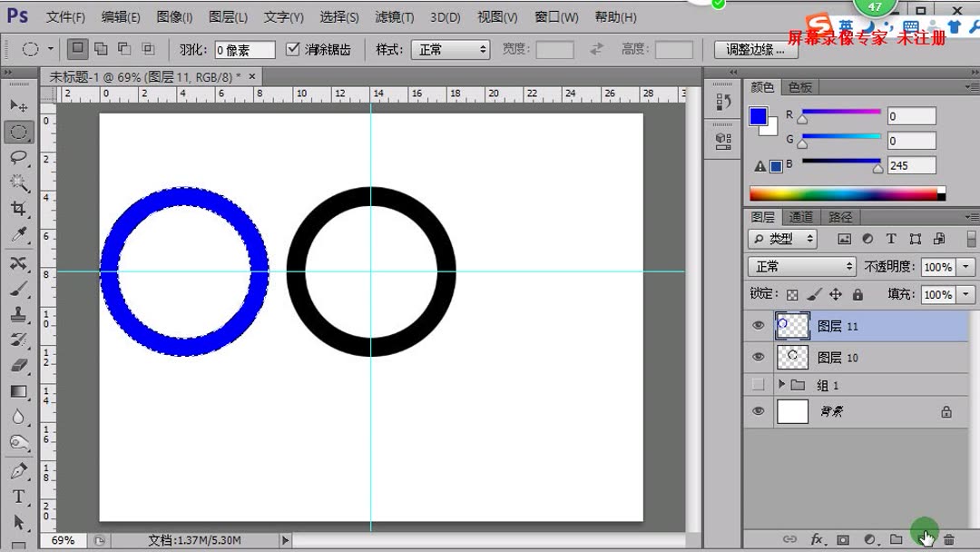Open layer styles with the fx icon
Image resolution: width=980 pixels, height=552 pixels.
point(816,538)
